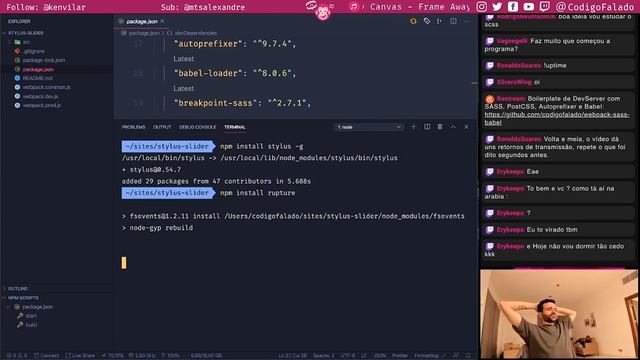Click README.md blue info icon
Image resolution: width=640 pixels, height=360 pixels.
(x=17, y=78)
